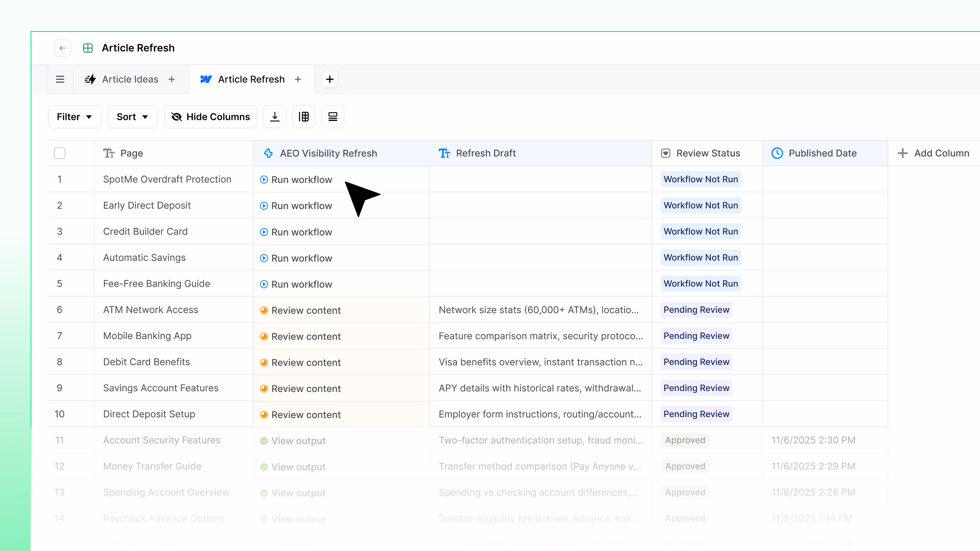Toggle the select-all rows checkbox
This screenshot has height=551, width=980.
(60, 153)
